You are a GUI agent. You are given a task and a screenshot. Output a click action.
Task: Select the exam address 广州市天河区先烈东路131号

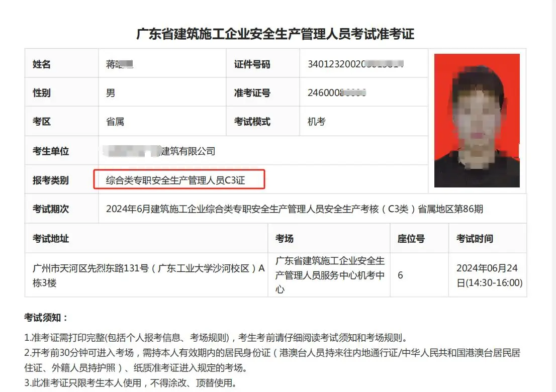coord(91,268)
